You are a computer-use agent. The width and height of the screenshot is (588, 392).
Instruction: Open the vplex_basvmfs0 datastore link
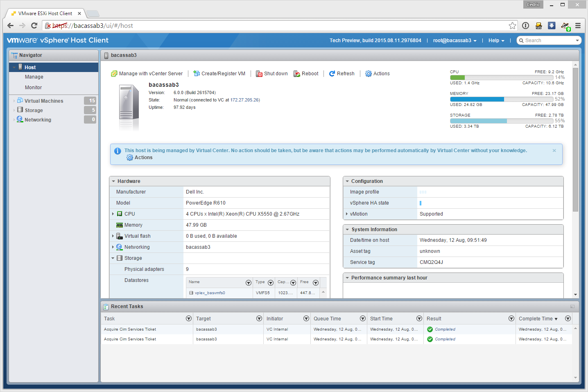[210, 293]
